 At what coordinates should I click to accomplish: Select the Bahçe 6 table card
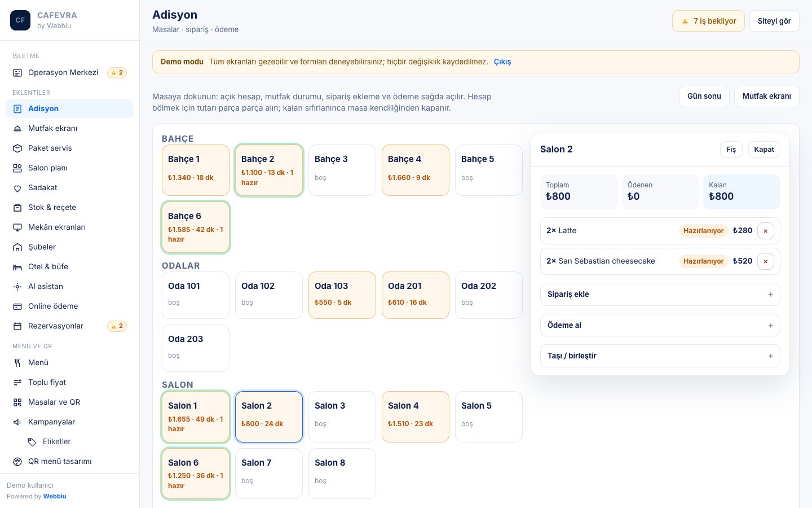coord(196,227)
